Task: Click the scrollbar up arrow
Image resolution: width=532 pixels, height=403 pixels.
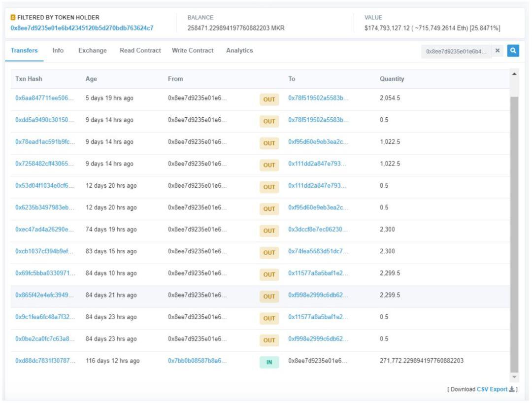Action: point(514,74)
